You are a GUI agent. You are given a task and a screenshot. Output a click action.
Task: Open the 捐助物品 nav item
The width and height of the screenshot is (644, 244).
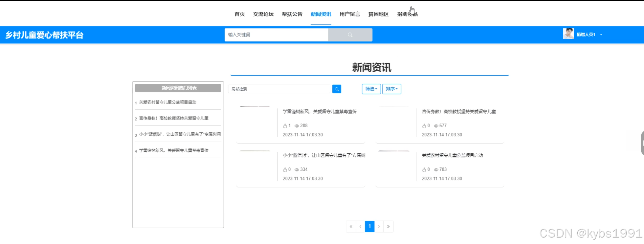(407, 14)
